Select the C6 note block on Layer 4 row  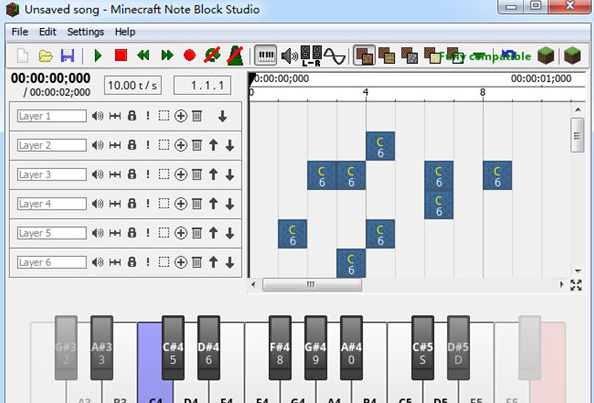(439, 205)
